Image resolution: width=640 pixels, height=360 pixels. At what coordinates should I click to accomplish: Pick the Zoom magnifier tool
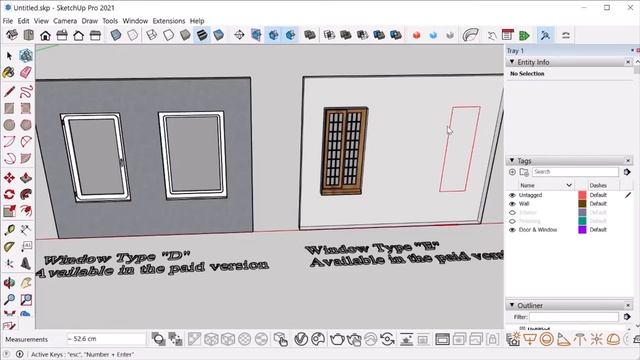(x=9, y=299)
